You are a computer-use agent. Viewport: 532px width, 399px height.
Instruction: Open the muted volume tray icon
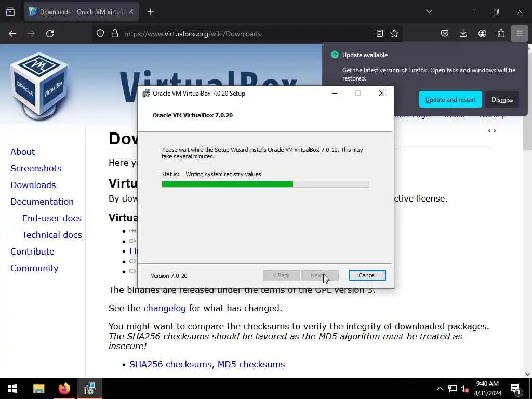point(465,389)
